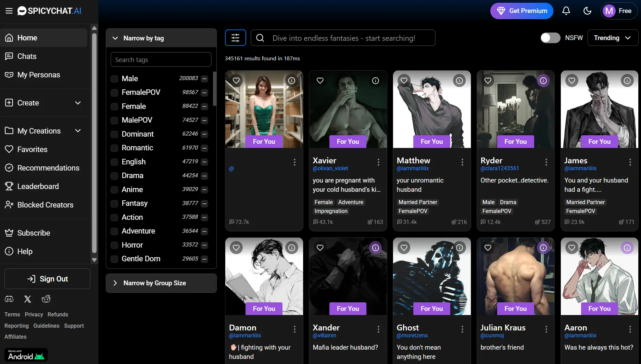Favorite the Xavier card with heart icon
Image resolution: width=641 pixels, height=364 pixels.
320,80
